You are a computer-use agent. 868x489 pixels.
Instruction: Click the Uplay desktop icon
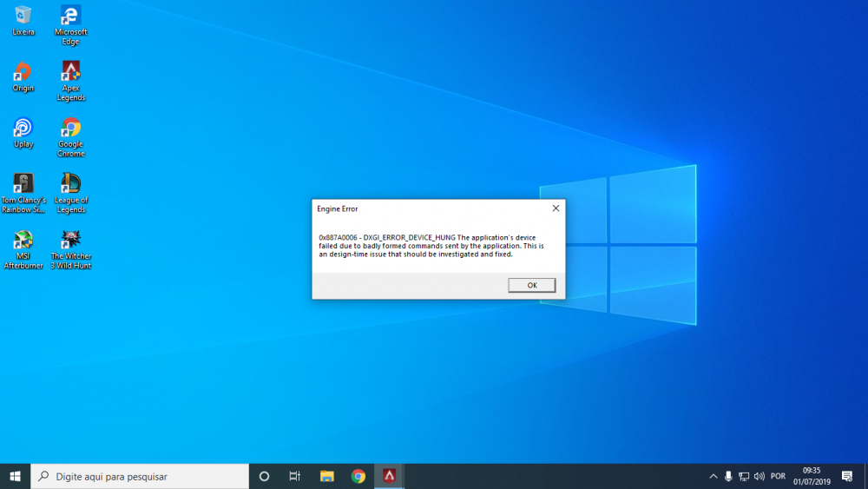23,133
